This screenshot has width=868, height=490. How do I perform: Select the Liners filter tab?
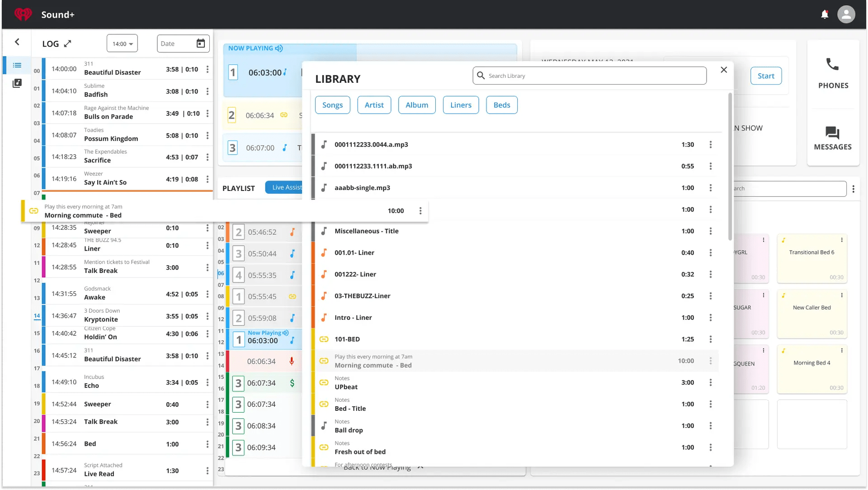click(x=460, y=105)
